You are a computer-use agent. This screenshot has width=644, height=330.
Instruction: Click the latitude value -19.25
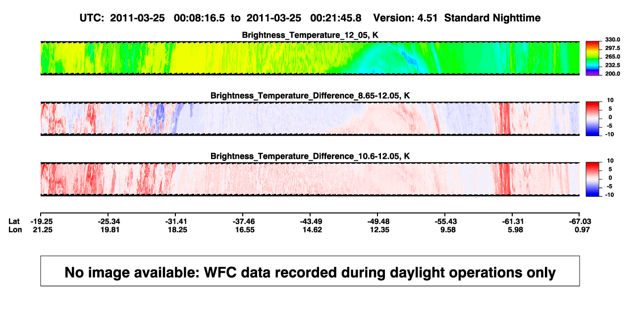pyautogui.click(x=42, y=221)
